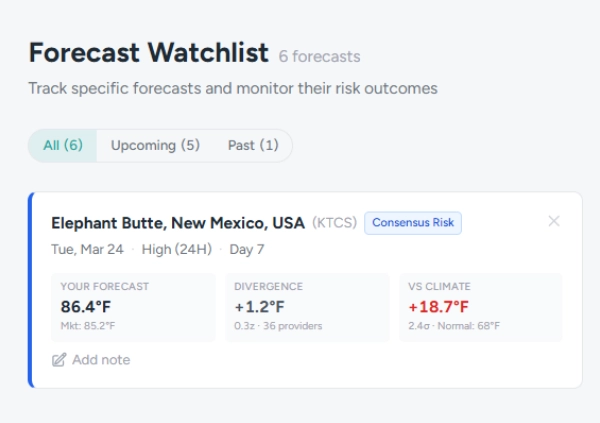Click the Consensus Risk badge

pos(413,222)
